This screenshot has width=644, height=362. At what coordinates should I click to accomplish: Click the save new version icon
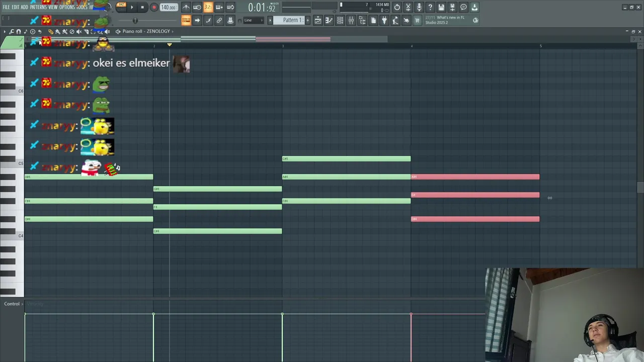pos(452,7)
